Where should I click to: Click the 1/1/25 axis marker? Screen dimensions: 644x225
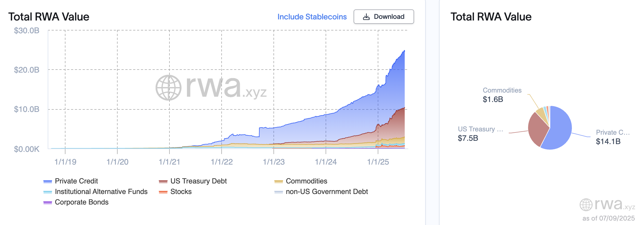(378, 162)
